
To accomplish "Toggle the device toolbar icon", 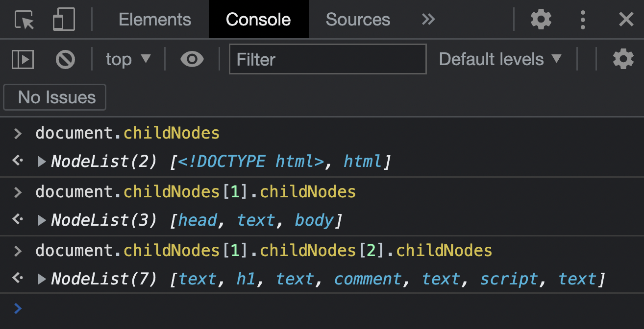I will (x=64, y=20).
